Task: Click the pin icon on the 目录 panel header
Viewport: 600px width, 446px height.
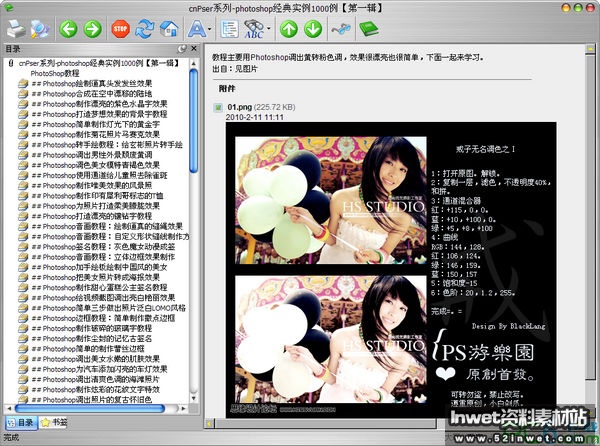Action: pyautogui.click(x=182, y=49)
